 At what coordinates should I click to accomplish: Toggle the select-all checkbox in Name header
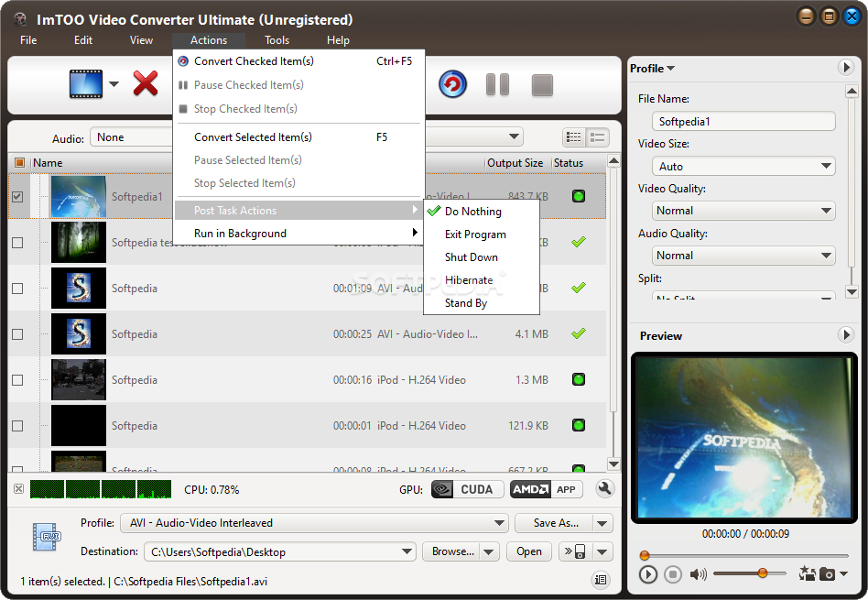point(19,162)
